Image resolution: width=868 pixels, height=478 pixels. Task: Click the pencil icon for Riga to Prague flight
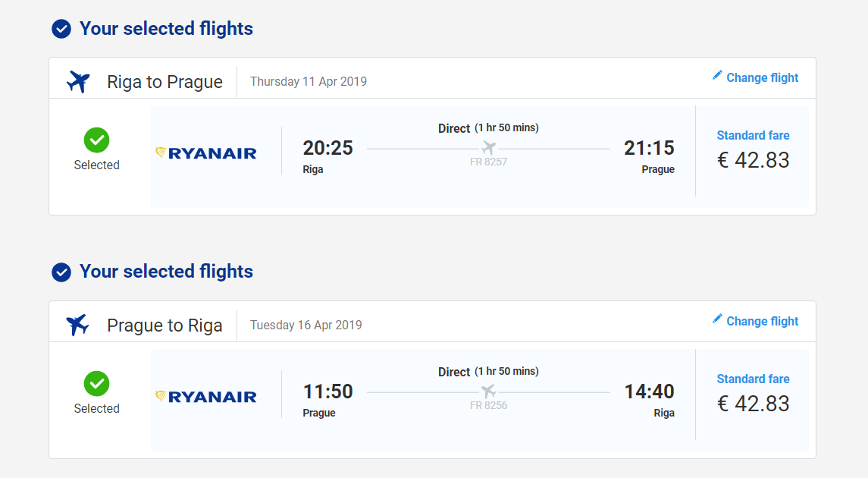click(x=717, y=75)
